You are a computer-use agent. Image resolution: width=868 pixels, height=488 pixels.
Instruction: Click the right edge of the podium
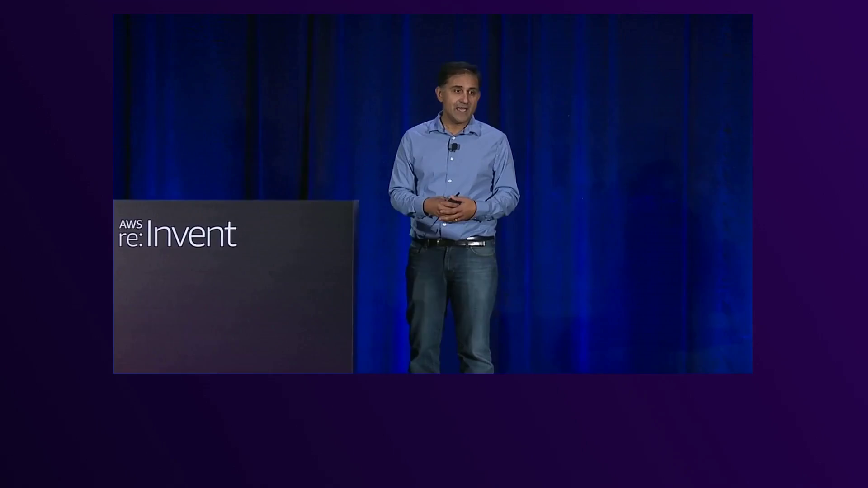355,285
